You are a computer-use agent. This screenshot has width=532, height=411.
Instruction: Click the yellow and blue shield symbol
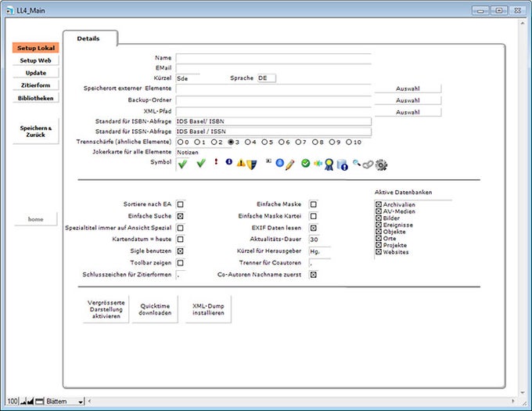pos(251,165)
